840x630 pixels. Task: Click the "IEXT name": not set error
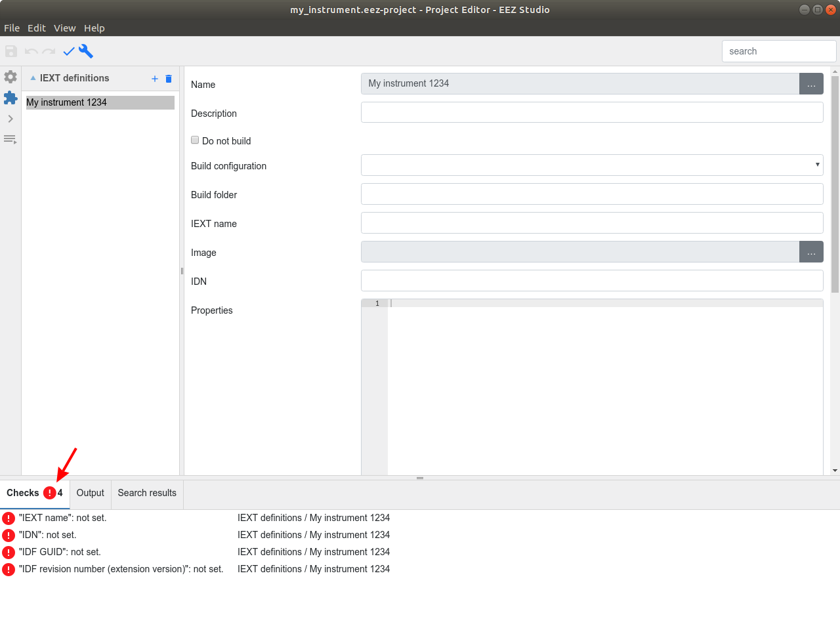[x=62, y=518]
